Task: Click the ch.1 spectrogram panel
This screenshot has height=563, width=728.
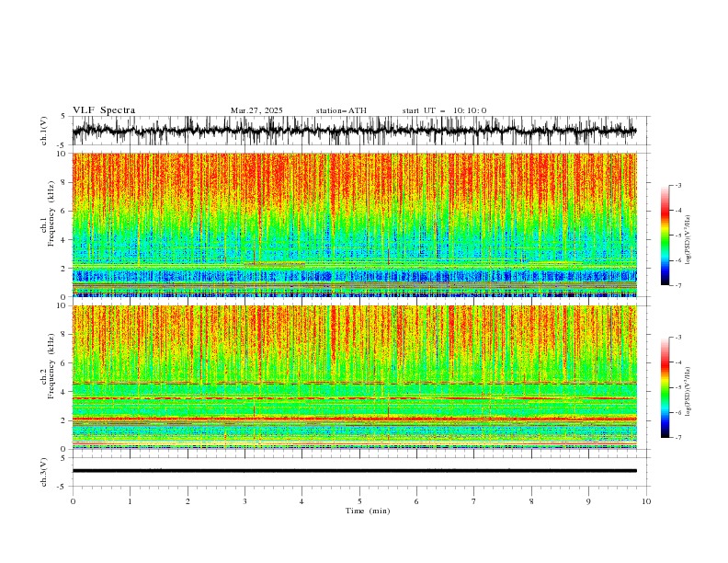Action: (354, 224)
